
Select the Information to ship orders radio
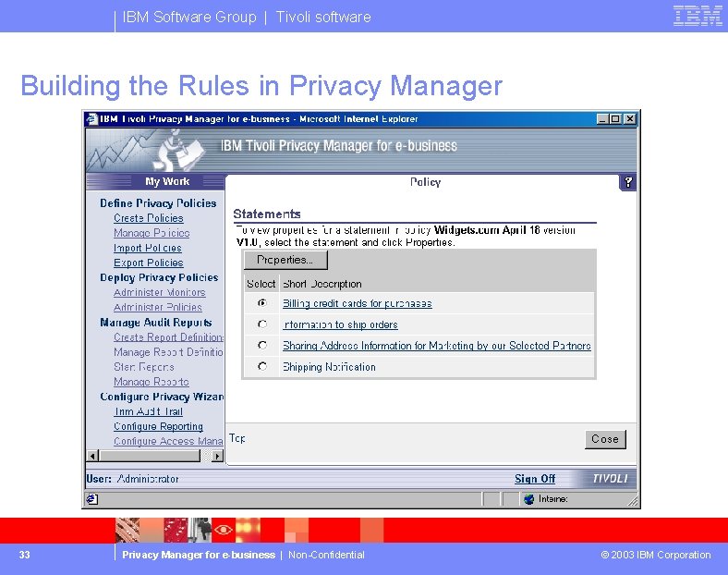coord(262,324)
